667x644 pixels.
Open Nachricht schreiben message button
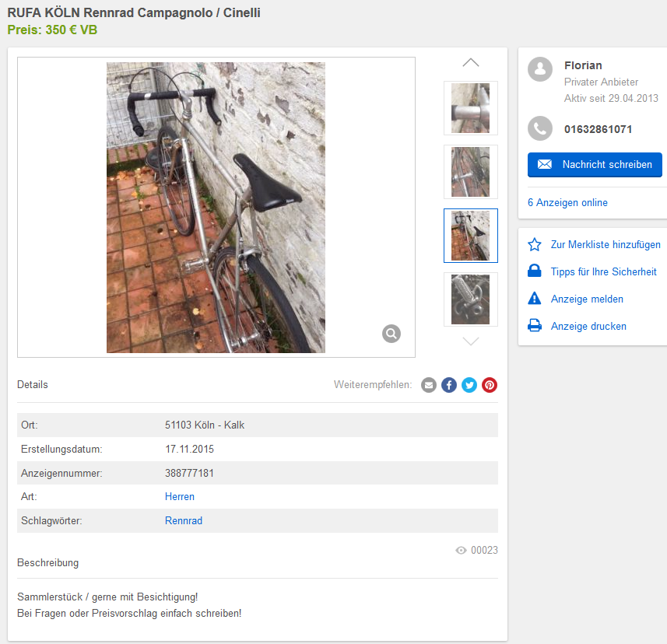point(595,165)
